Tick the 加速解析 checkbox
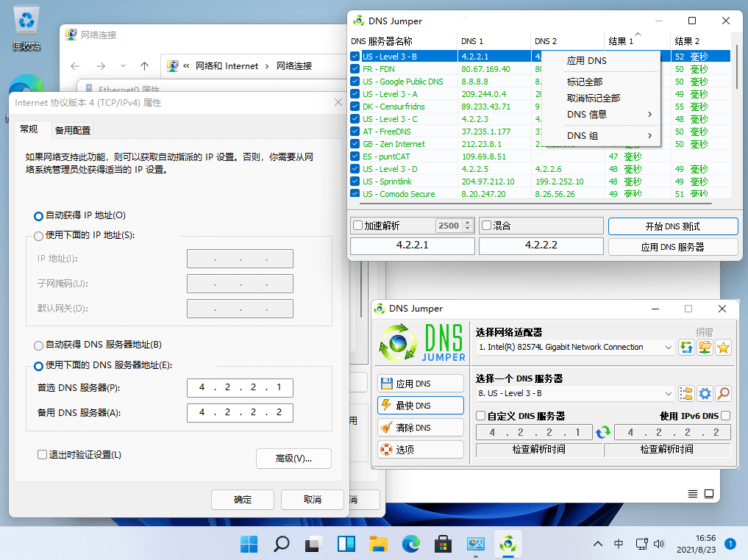The image size is (748, 560). [357, 226]
